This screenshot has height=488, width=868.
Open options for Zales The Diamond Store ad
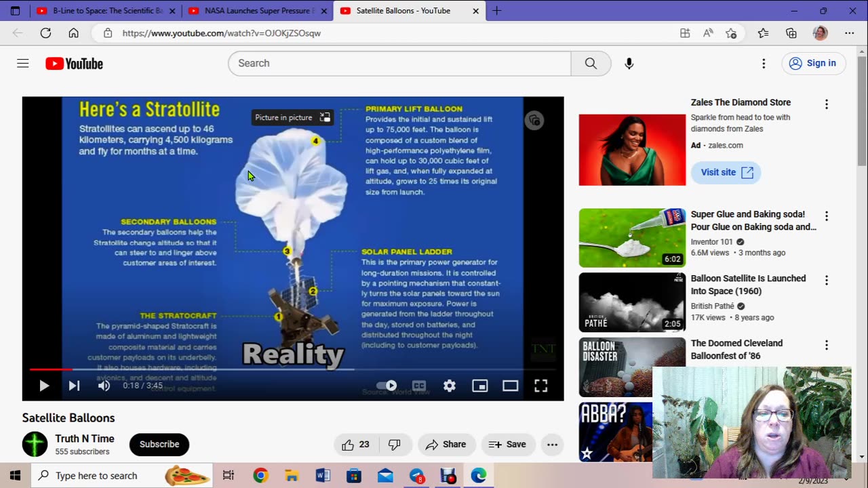[x=826, y=104]
